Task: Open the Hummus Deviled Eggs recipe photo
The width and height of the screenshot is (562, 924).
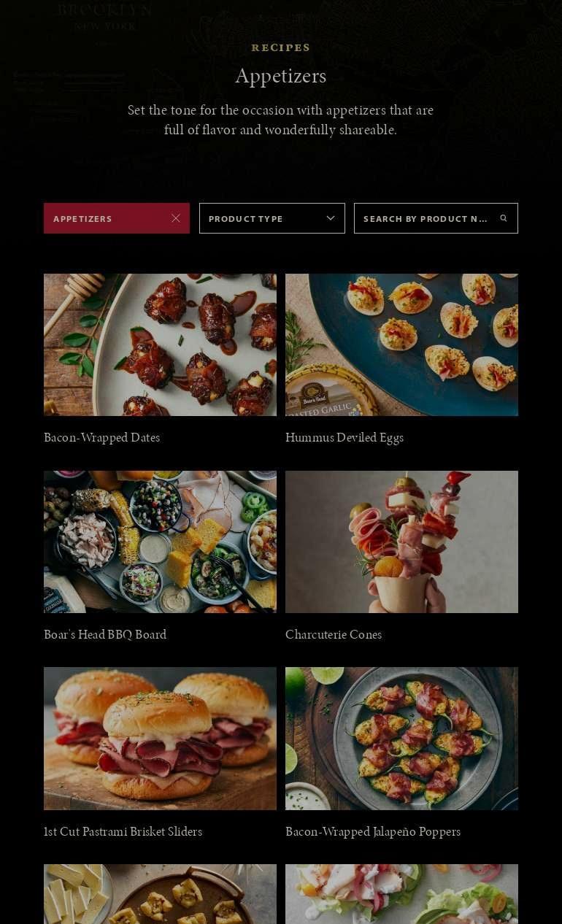Action: point(401,344)
